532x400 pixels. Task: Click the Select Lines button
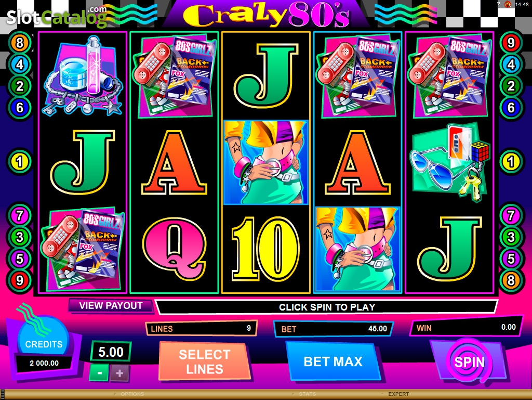click(x=205, y=362)
